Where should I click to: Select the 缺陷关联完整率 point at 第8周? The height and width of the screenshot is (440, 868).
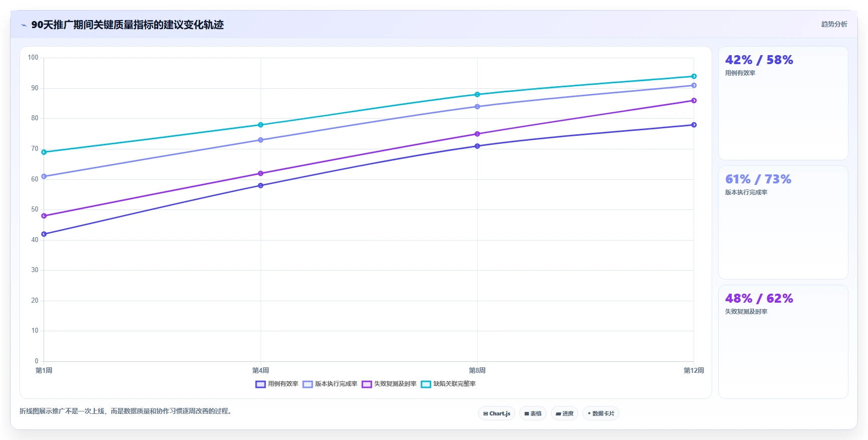coord(477,94)
